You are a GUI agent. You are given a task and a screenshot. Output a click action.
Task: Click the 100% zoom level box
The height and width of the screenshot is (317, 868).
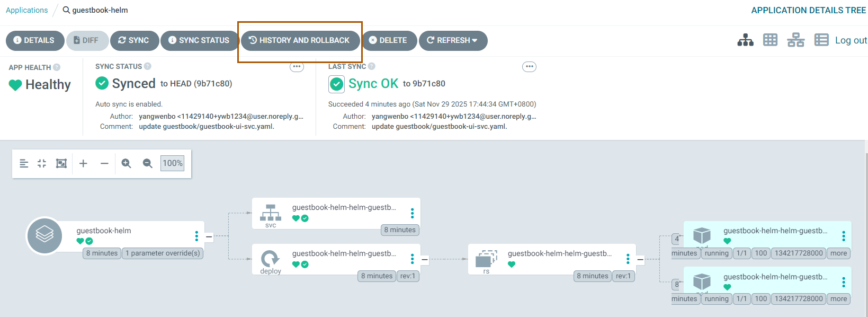(x=172, y=163)
